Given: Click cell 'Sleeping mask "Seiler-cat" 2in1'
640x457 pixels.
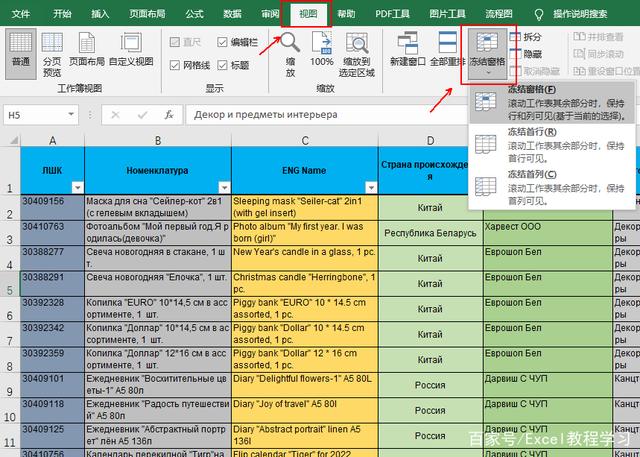Looking at the screenshot, I should click(x=305, y=207).
